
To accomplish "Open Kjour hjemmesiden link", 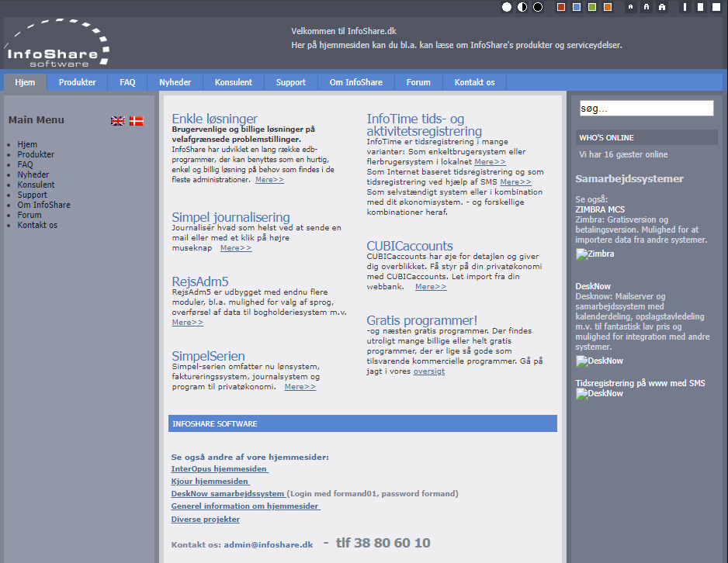I will 210,482.
